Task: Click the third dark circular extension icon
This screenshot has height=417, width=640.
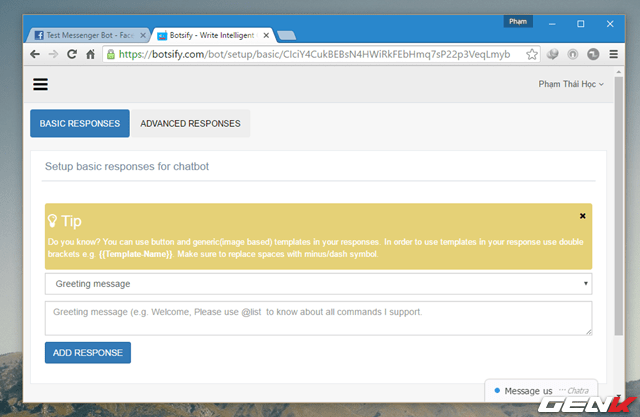Action: (593, 54)
